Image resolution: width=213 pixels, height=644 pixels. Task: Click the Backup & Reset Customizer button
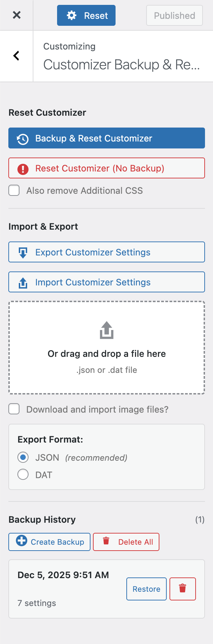[x=106, y=138]
